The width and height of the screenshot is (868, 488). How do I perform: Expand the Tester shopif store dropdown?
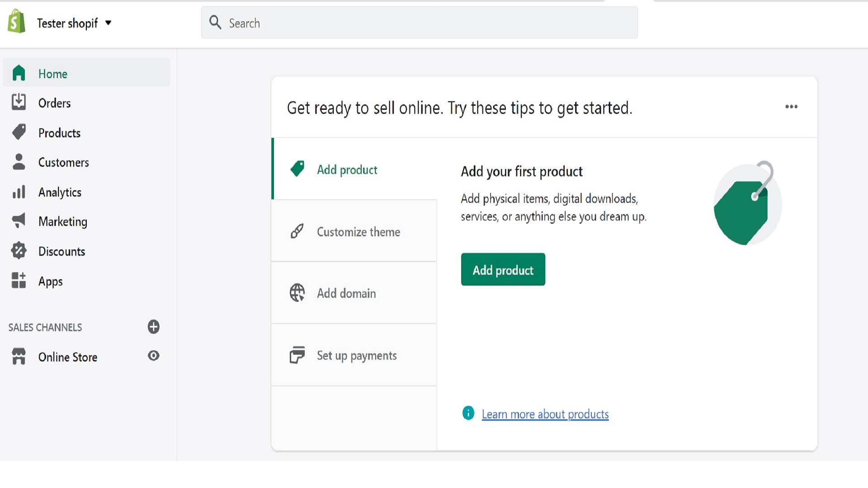tap(108, 23)
